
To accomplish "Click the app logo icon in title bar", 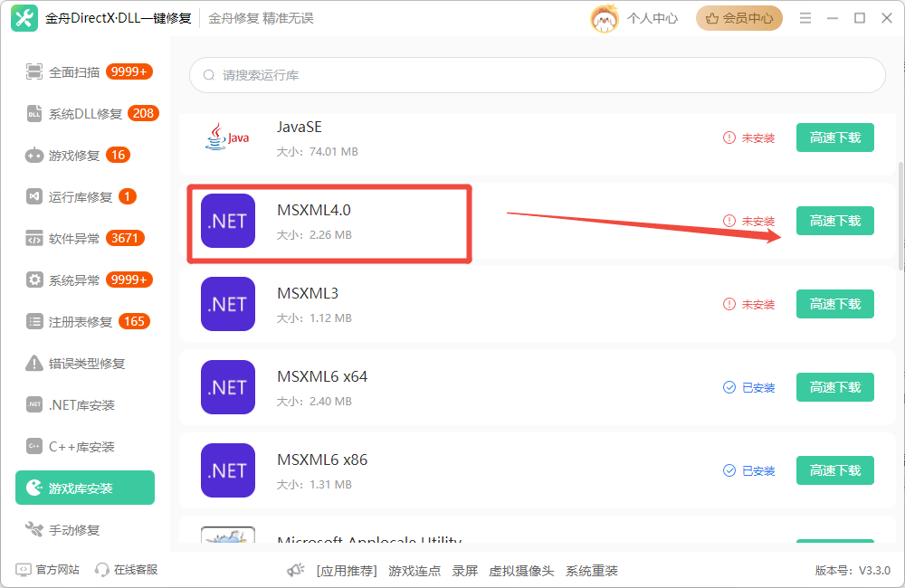I will point(24,18).
